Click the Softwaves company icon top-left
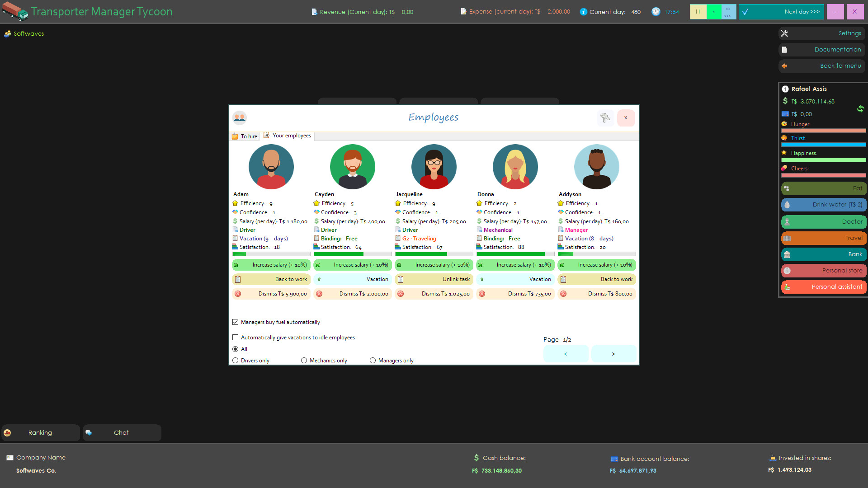Screen dimensions: 868x488 click(x=8, y=33)
